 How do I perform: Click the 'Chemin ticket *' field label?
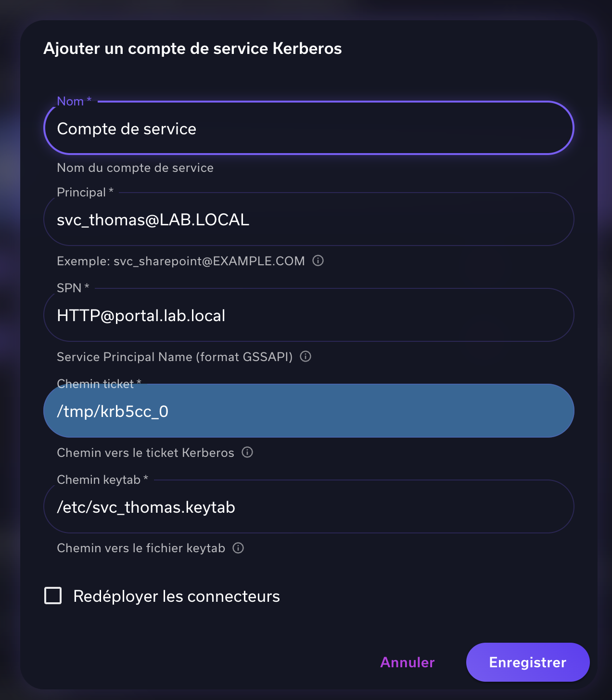click(99, 384)
